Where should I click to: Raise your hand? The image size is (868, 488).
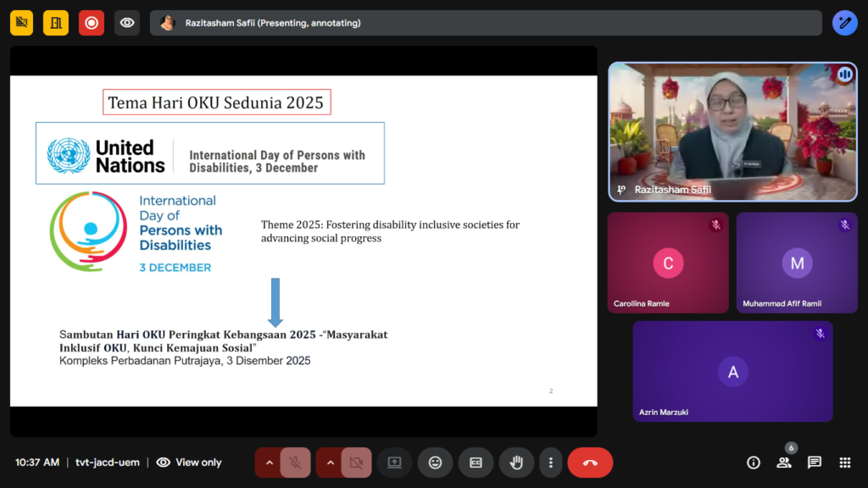click(515, 463)
